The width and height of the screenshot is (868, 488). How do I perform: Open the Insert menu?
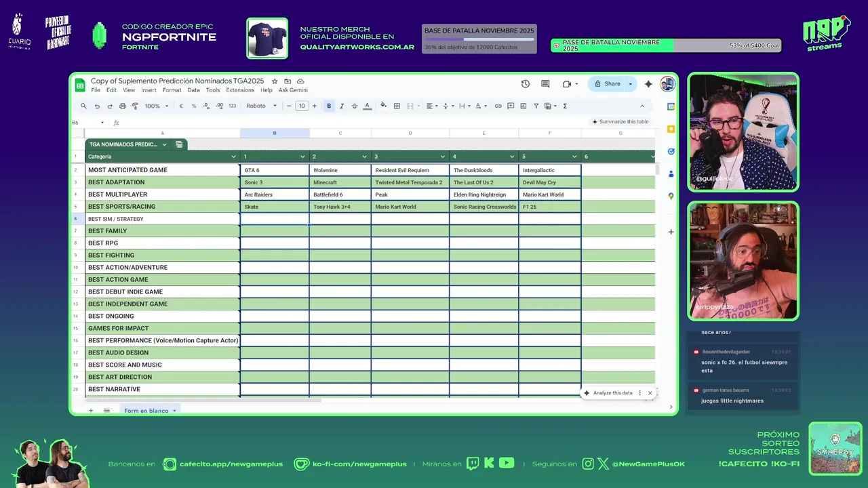coord(149,90)
